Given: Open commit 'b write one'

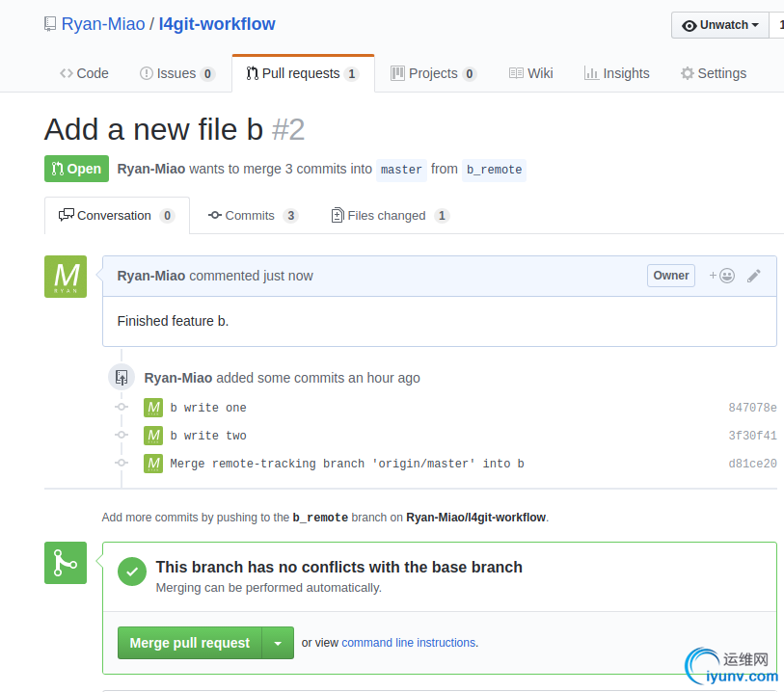Looking at the screenshot, I should pyautogui.click(x=208, y=408).
